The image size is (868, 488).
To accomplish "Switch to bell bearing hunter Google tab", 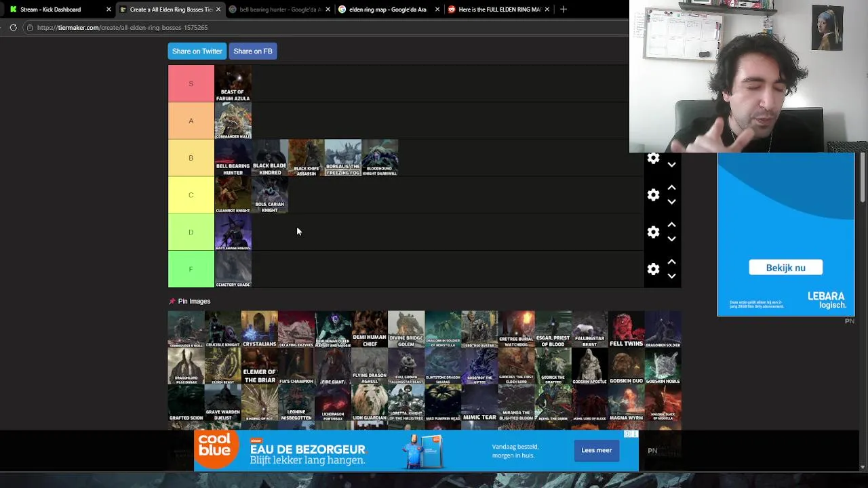I will [x=279, y=9].
